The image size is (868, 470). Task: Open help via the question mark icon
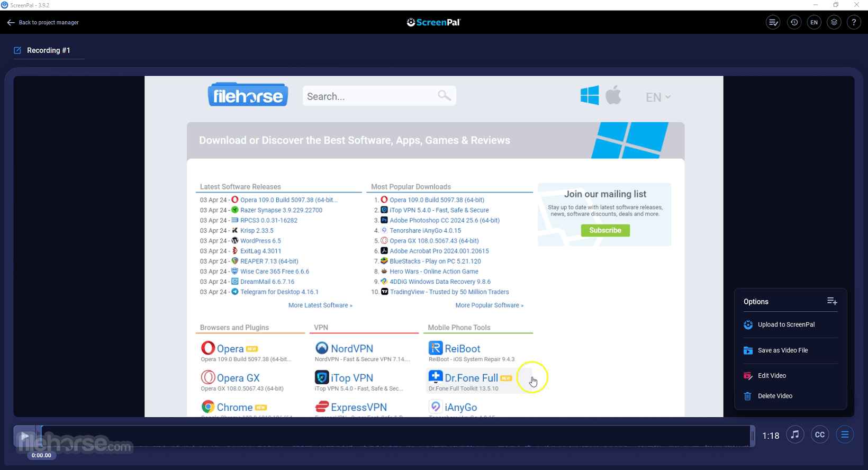click(x=854, y=22)
